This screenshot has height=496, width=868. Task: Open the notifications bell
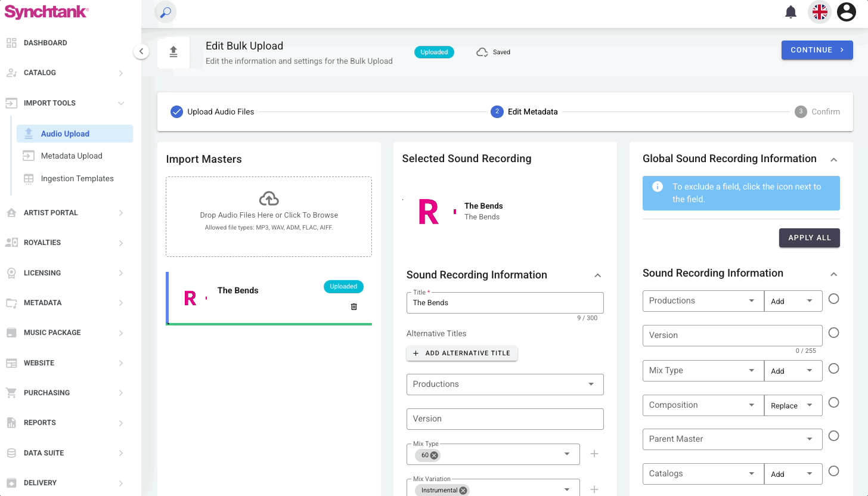tap(791, 12)
